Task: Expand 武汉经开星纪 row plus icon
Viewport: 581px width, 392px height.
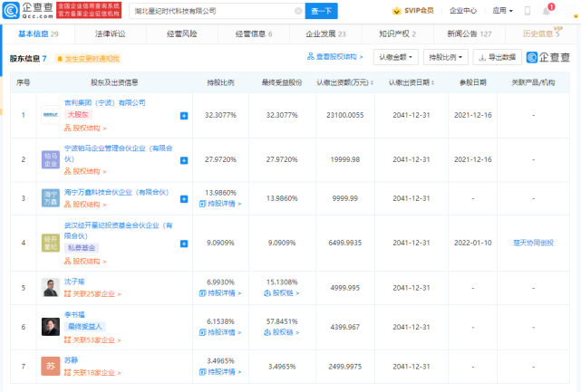Action: coord(184,244)
